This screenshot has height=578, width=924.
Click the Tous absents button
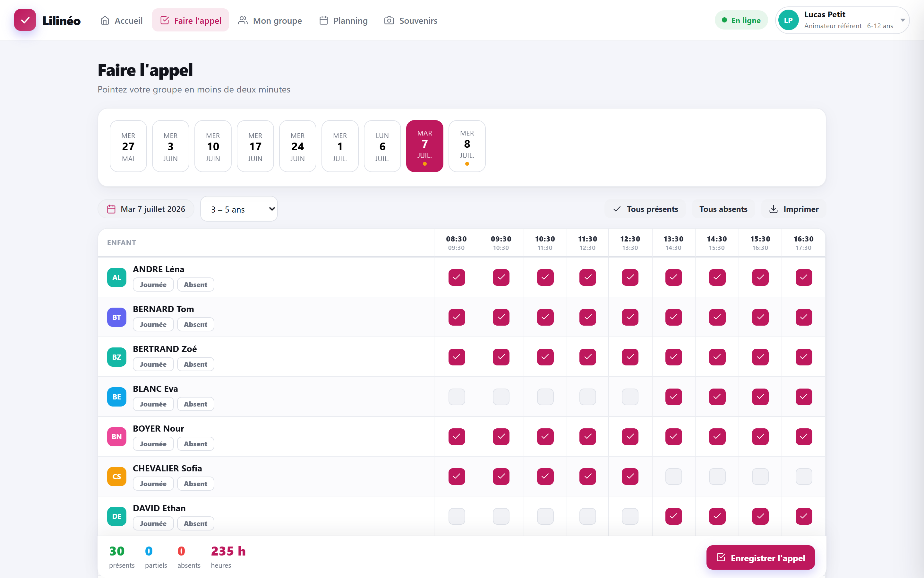click(723, 209)
